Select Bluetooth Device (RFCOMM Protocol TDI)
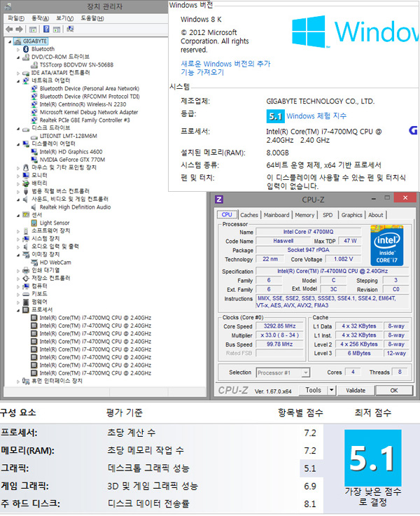 point(90,97)
